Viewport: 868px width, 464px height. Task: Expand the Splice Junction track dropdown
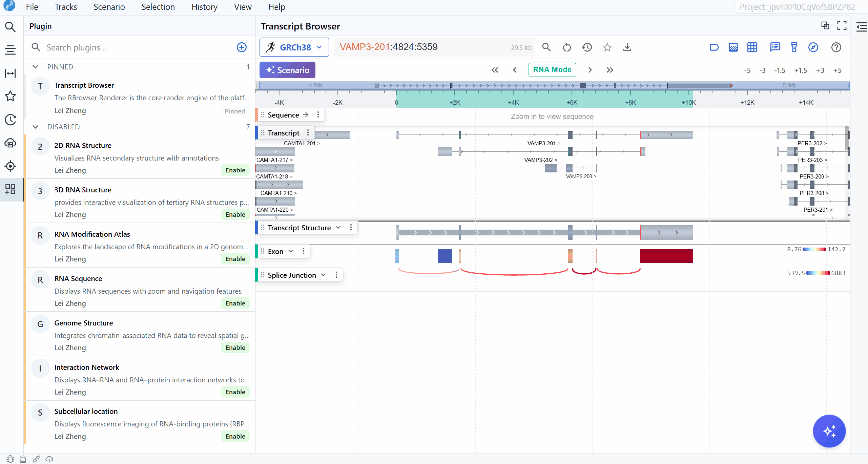point(323,275)
